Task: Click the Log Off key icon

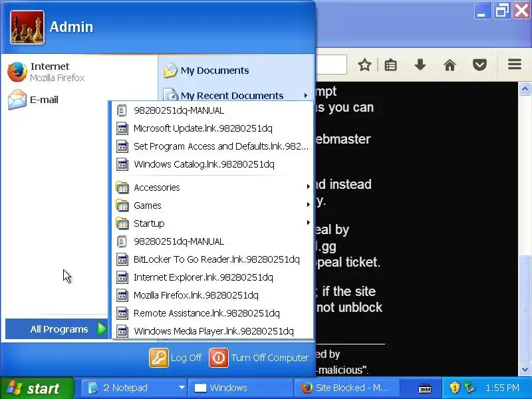Action: 159,358
